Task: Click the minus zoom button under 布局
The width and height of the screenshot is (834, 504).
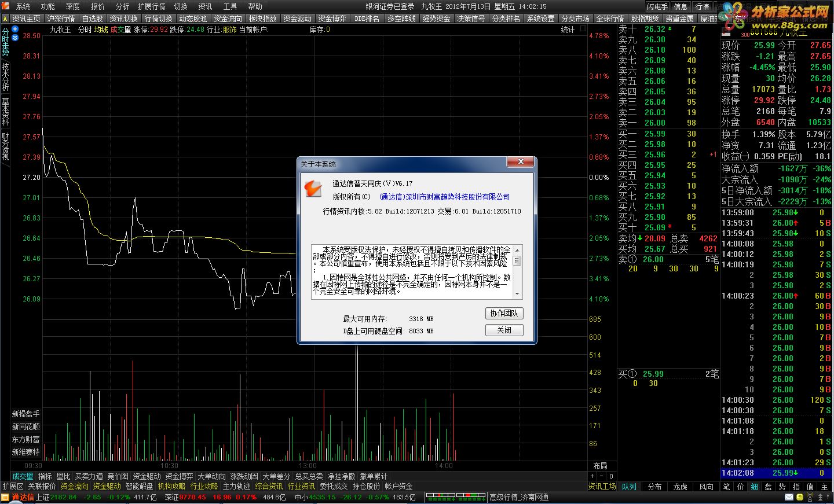Action: [601, 476]
